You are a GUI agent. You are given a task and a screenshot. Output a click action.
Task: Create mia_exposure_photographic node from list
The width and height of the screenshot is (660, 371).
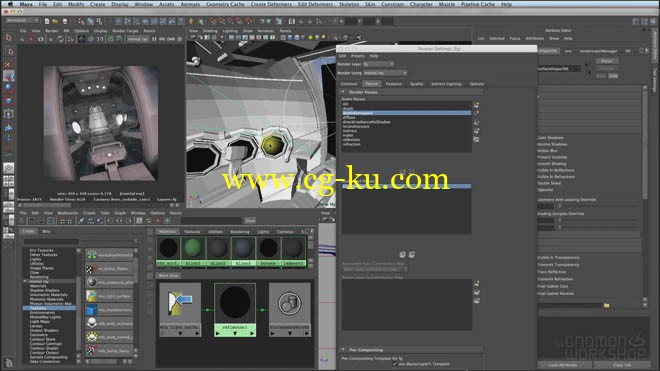click(x=109, y=282)
